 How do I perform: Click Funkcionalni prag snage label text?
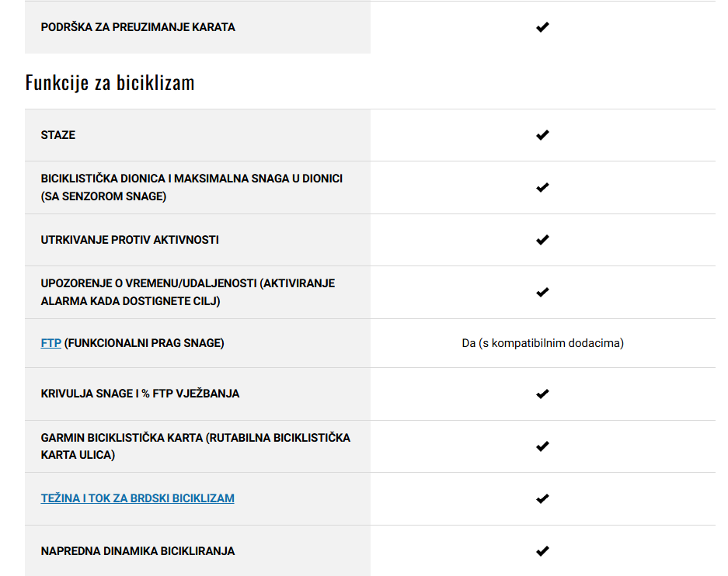tap(144, 343)
